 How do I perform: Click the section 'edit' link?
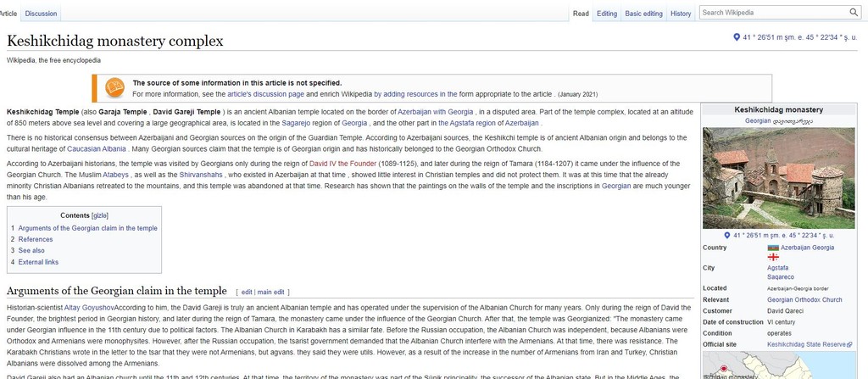point(247,292)
